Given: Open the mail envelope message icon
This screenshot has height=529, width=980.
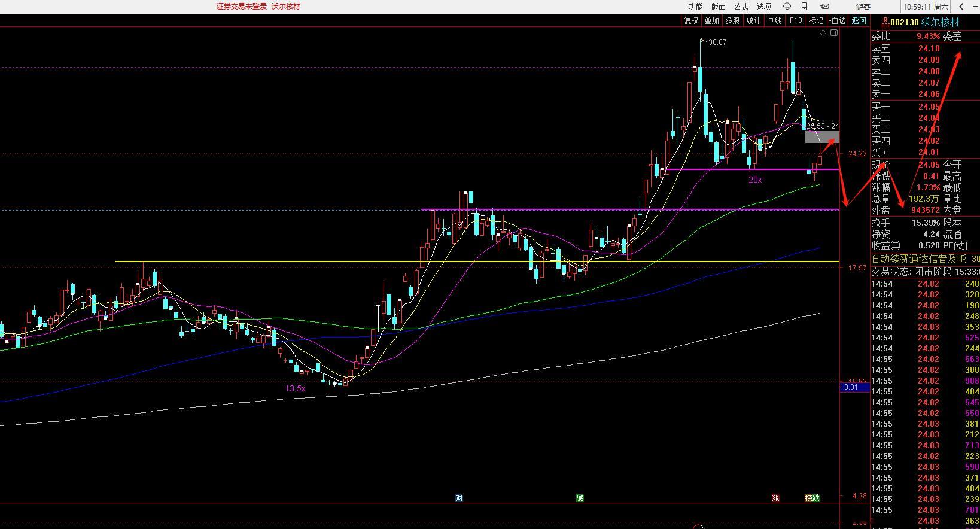Looking at the screenshot, I should [824, 7].
